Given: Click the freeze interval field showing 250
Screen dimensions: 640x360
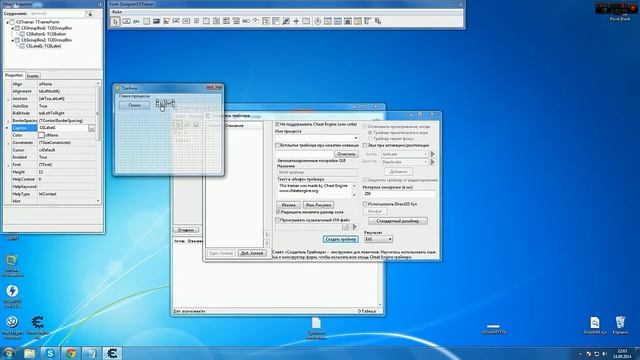Looking at the screenshot, I should (399, 194).
